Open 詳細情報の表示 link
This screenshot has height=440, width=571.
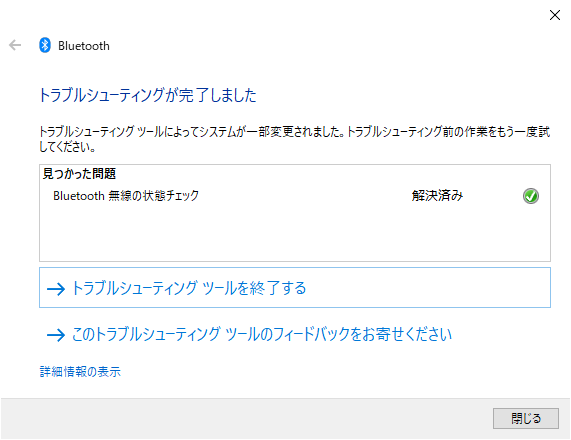coord(80,372)
